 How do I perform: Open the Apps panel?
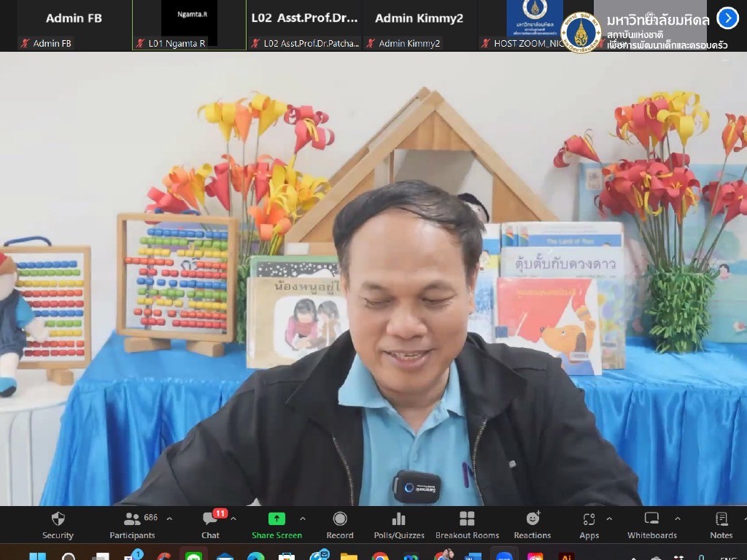coord(589,524)
